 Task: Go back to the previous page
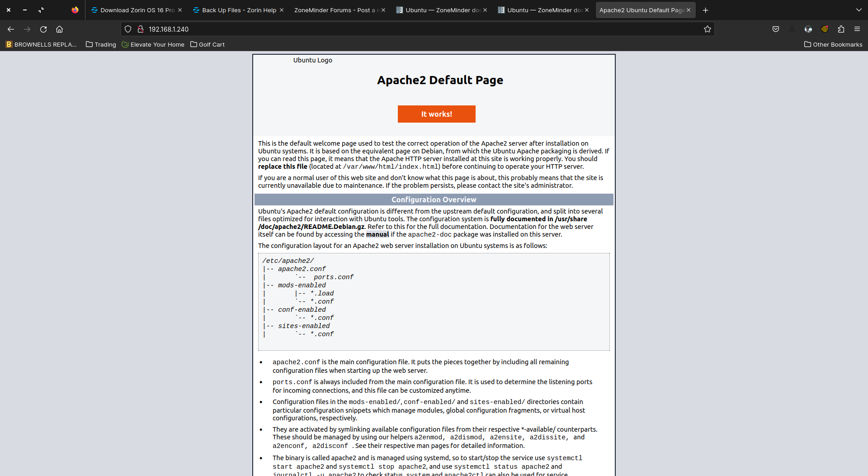11,29
